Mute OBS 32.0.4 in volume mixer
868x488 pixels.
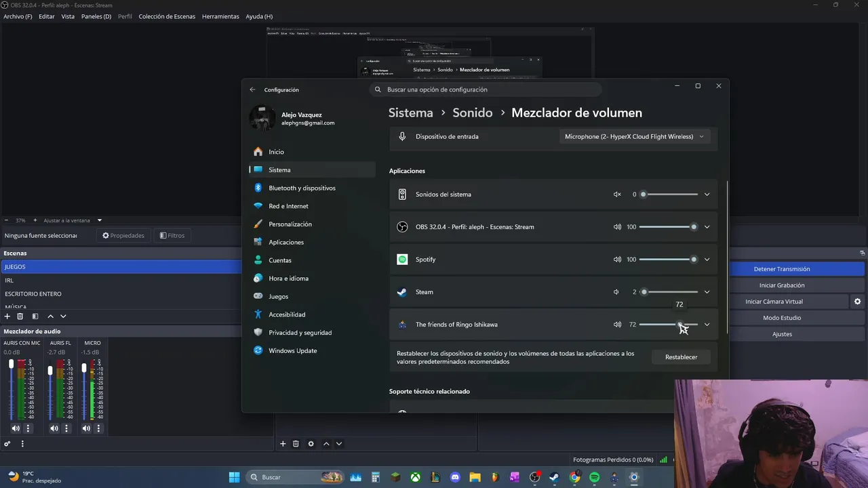point(617,227)
